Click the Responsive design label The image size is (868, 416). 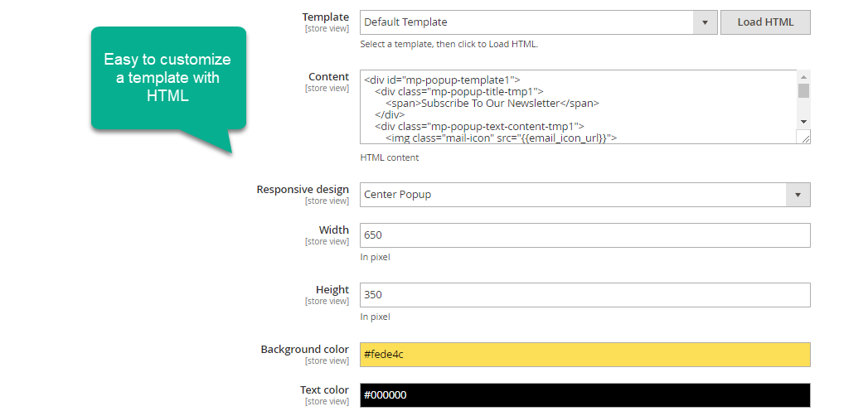coord(303,190)
